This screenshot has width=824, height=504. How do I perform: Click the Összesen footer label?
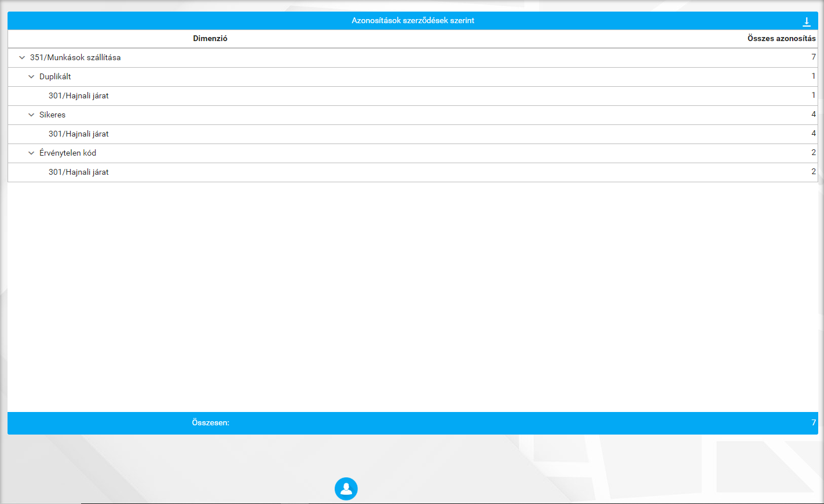210,423
